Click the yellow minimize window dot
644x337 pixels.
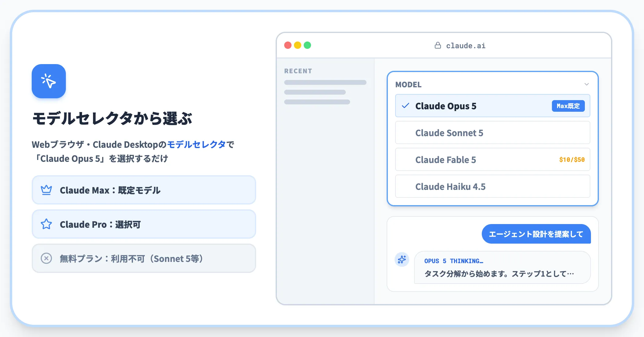[x=298, y=45]
